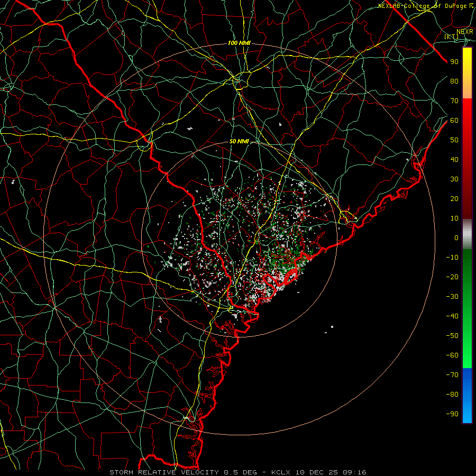Click the -90 label on the velocity scale
Viewport: 476px width, 476px height.
[x=452, y=414]
